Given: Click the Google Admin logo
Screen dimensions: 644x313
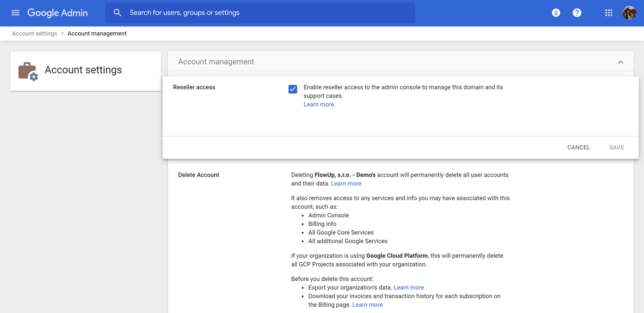Looking at the screenshot, I should click(57, 13).
